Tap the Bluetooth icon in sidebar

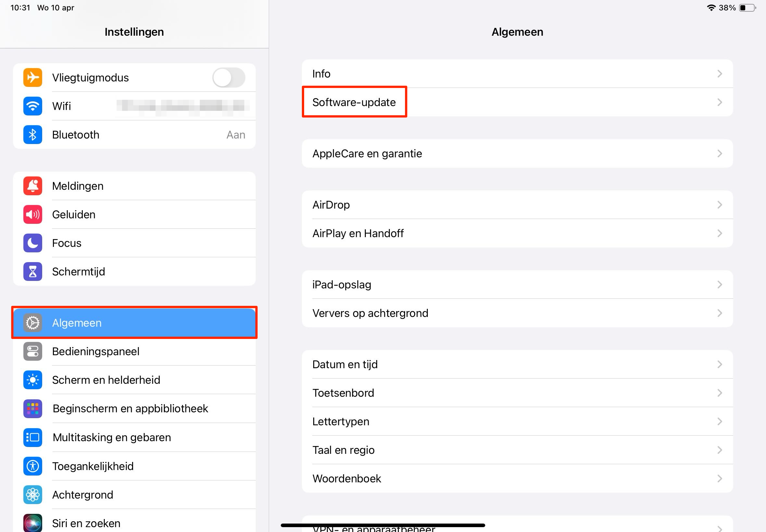pos(33,135)
